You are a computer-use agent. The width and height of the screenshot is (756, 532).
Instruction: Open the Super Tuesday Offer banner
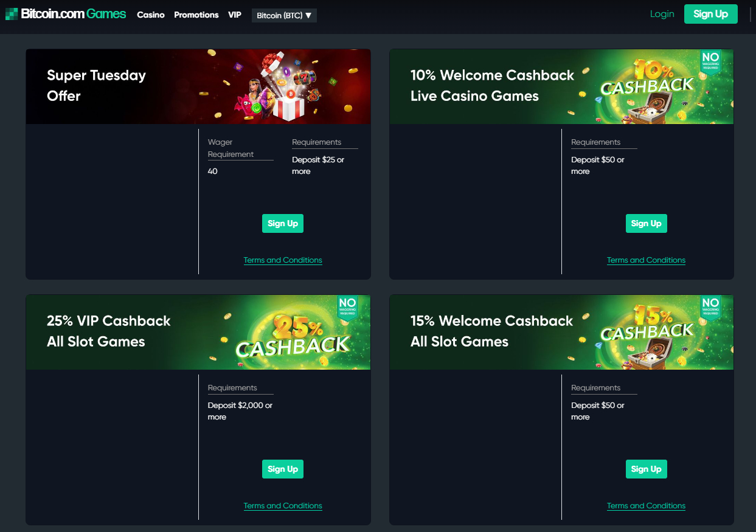click(198, 86)
